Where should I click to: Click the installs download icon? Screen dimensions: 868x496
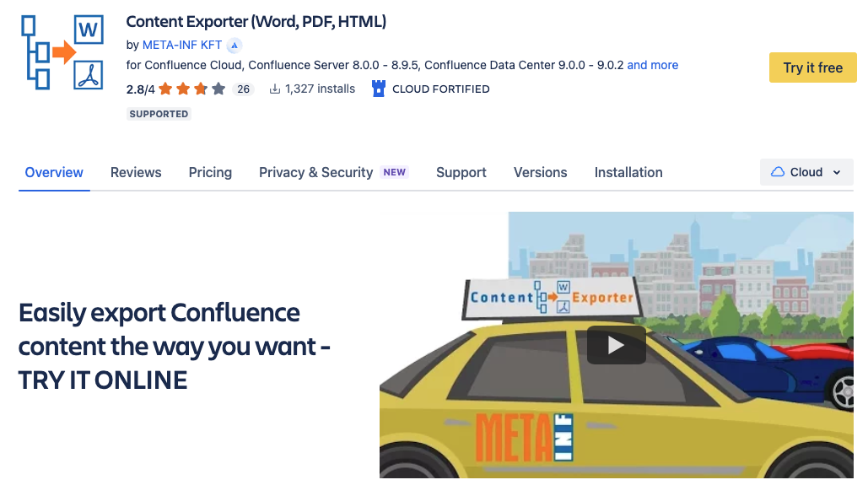pos(275,89)
